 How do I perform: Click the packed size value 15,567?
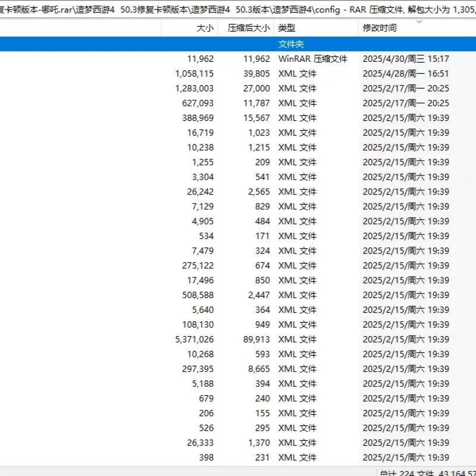click(256, 118)
